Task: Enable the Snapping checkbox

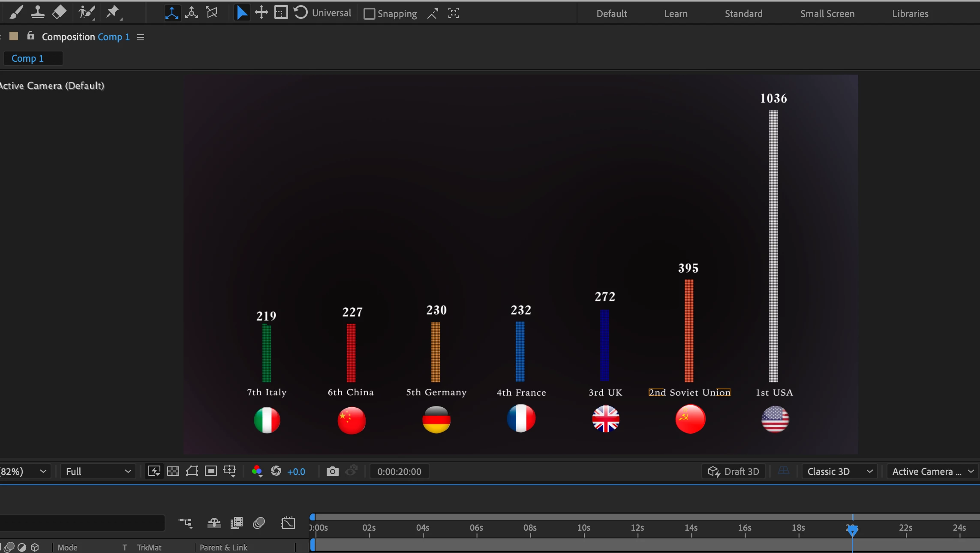Action: click(369, 14)
